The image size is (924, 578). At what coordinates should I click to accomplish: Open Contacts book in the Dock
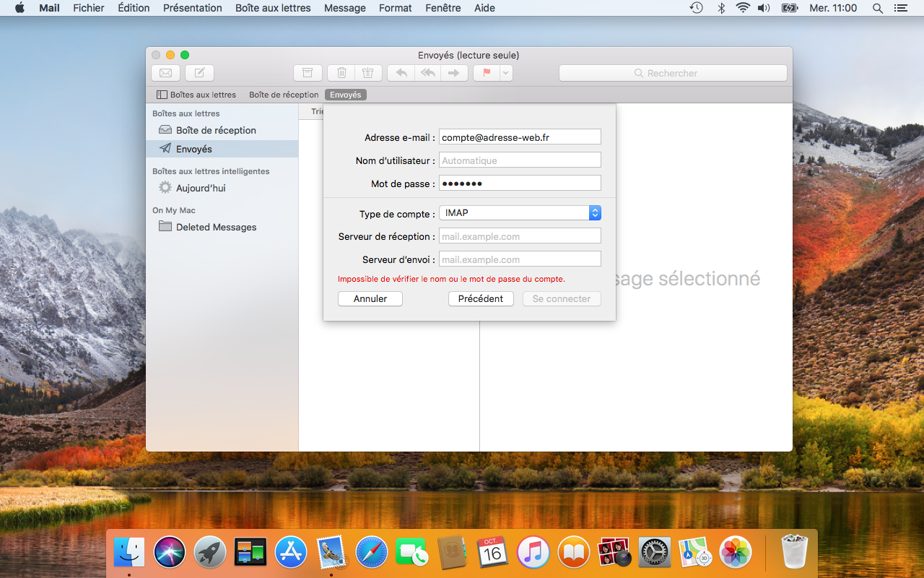453,553
